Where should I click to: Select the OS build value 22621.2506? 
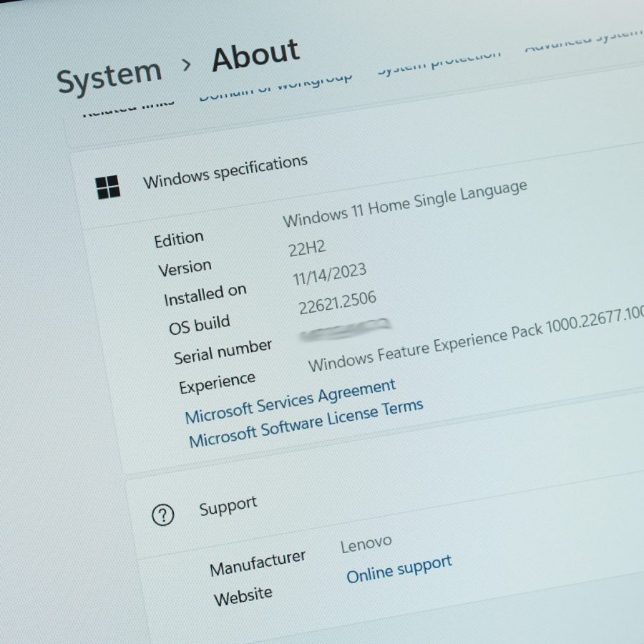[x=337, y=303]
